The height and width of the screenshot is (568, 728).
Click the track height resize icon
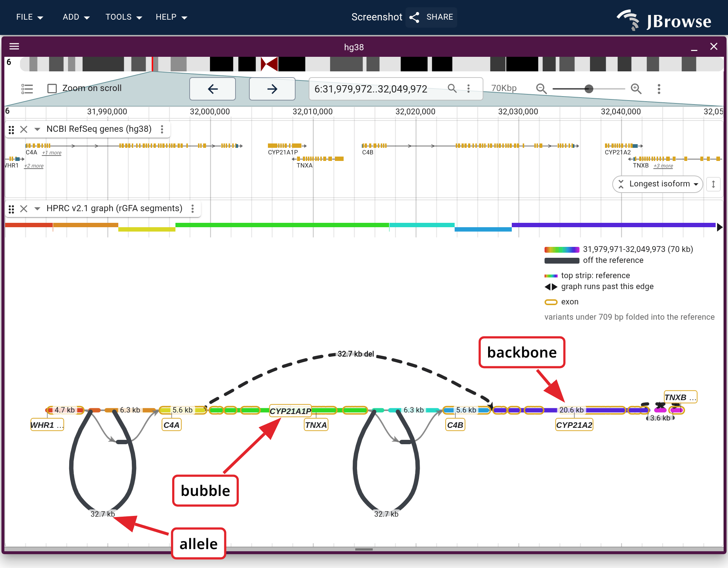tap(713, 184)
